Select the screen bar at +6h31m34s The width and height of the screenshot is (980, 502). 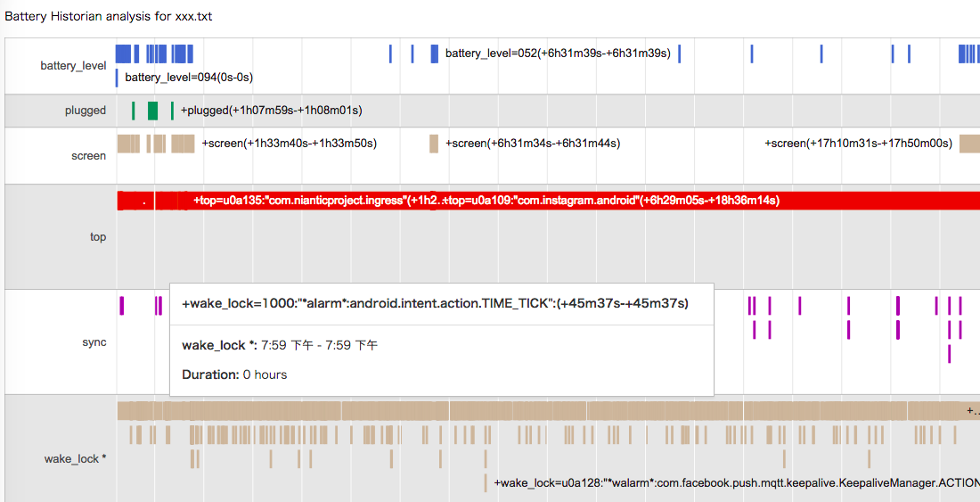434,144
